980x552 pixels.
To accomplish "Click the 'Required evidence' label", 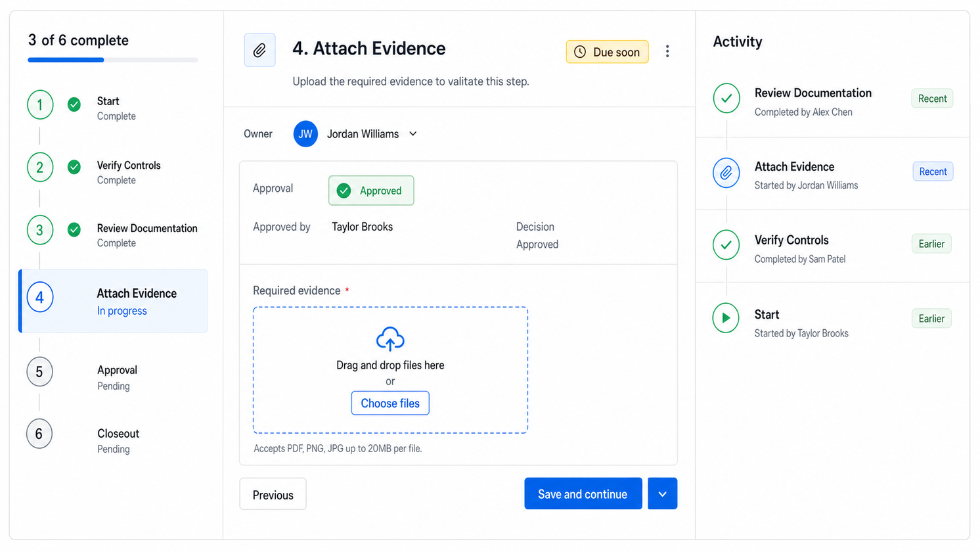I will point(296,290).
